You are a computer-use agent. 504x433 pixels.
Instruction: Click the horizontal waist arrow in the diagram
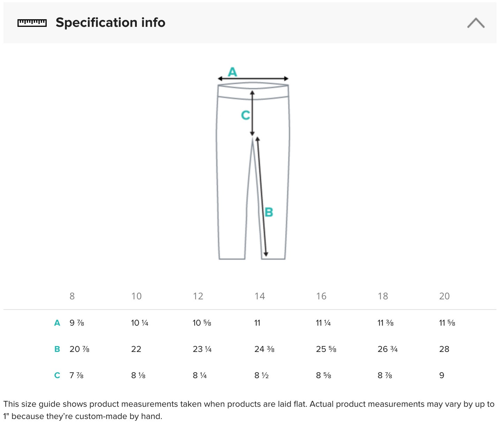[x=253, y=79]
